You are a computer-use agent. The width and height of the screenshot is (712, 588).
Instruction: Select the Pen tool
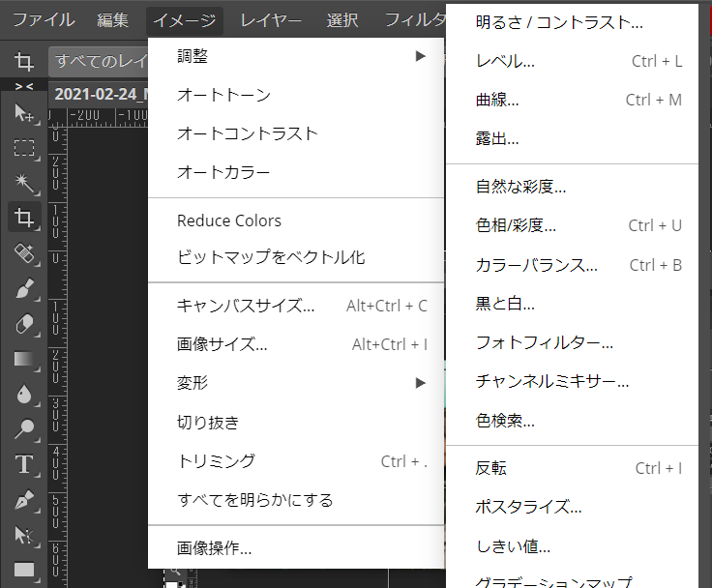coord(23,499)
